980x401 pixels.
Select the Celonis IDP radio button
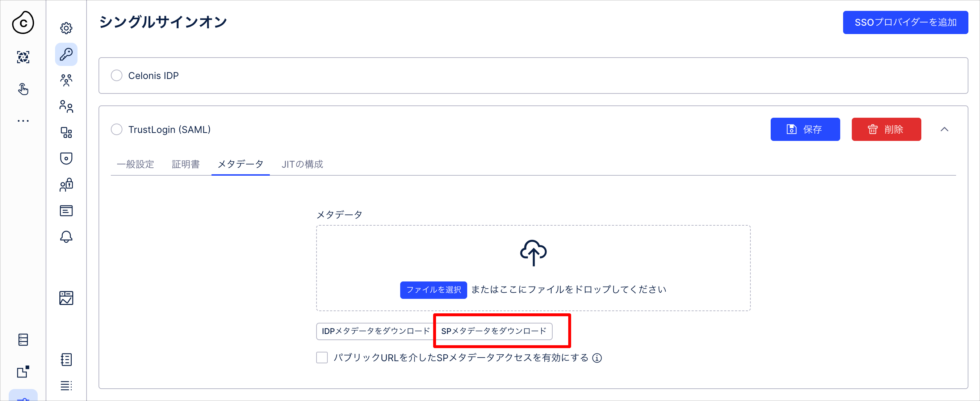[116, 75]
